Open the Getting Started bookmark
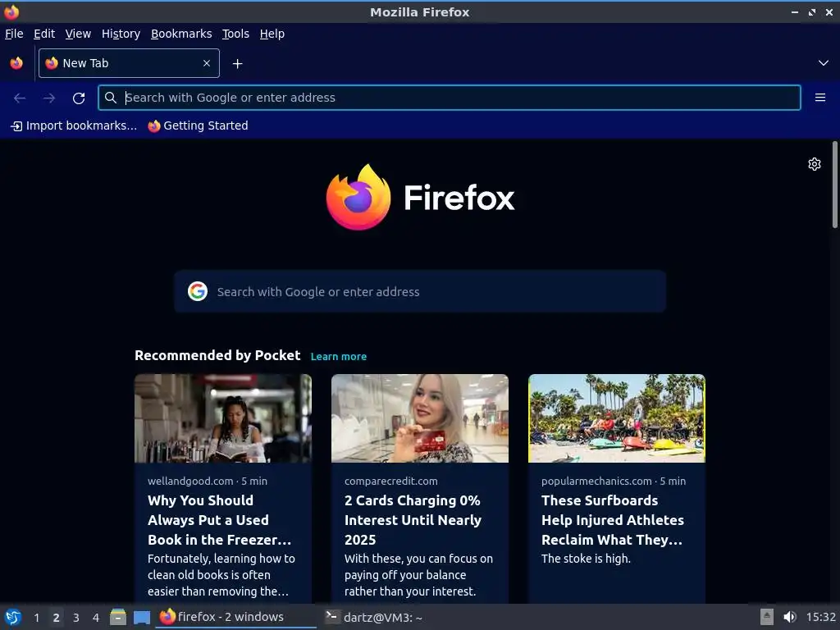The width and height of the screenshot is (840, 630). pos(199,126)
